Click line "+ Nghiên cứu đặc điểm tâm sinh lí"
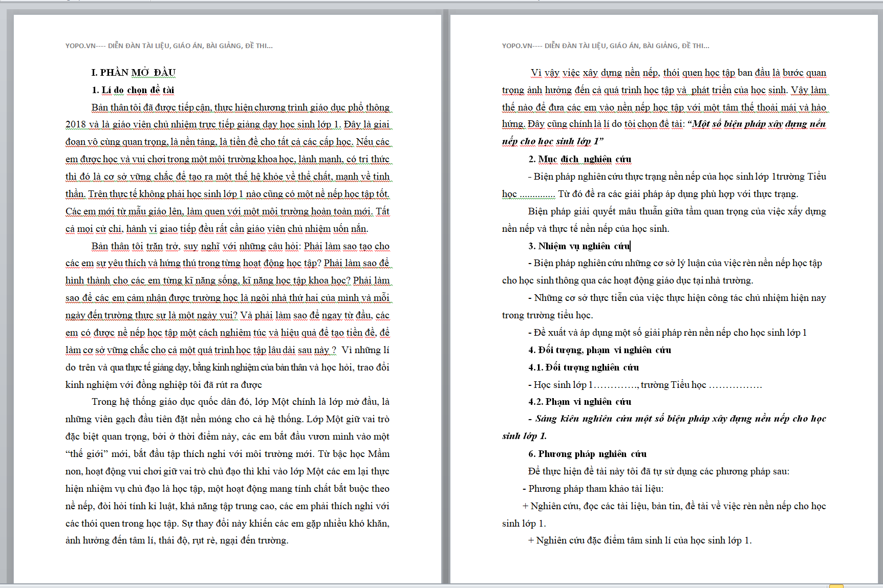This screenshot has width=883, height=588. (x=640, y=540)
